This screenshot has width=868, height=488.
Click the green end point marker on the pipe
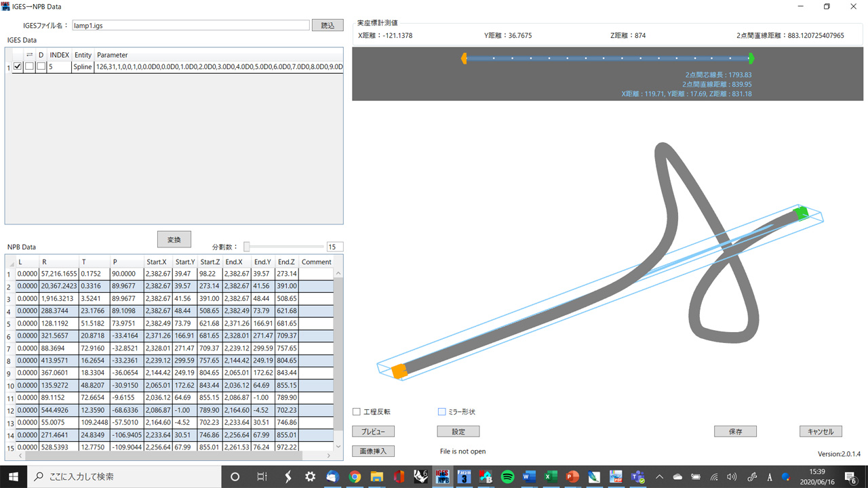801,213
